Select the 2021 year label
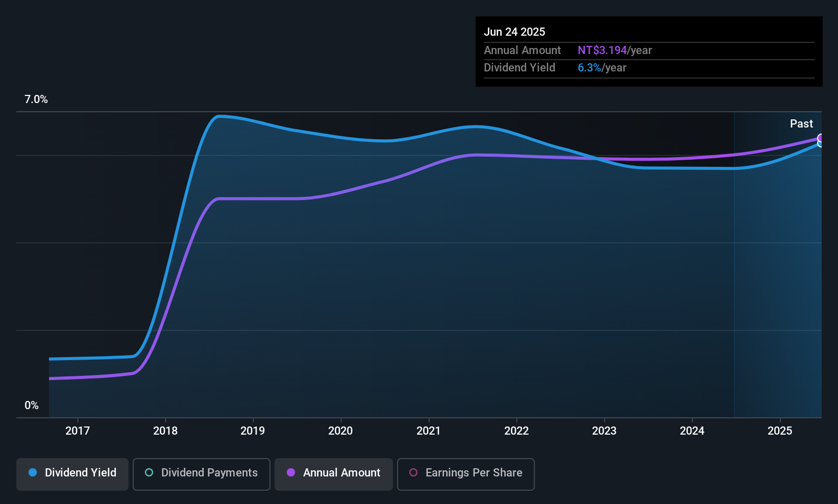Image resolution: width=838 pixels, height=504 pixels. (429, 431)
